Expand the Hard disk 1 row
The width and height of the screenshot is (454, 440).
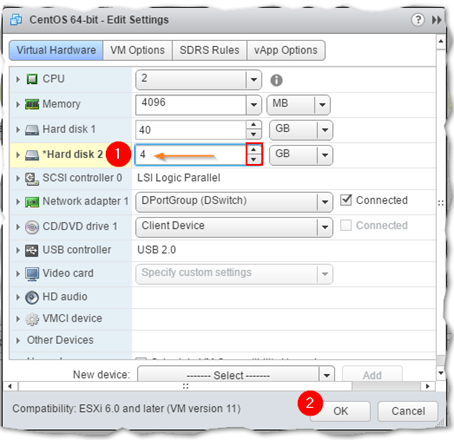tap(18, 129)
